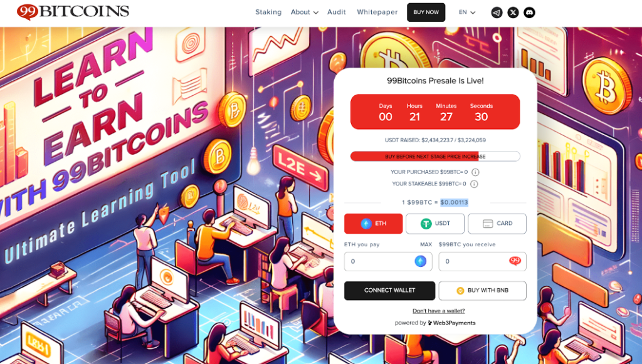The image size is (642, 364).
Task: Select USDT as payment method
Action: (435, 224)
